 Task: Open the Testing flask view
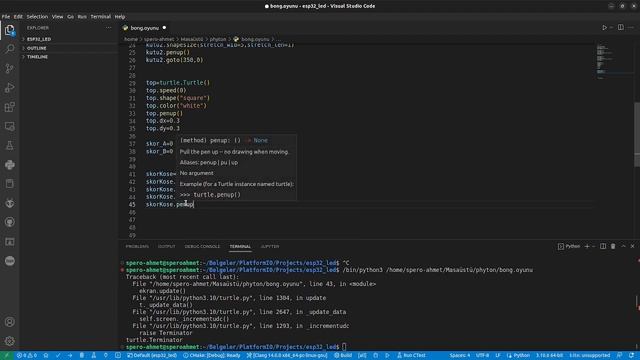[9, 145]
